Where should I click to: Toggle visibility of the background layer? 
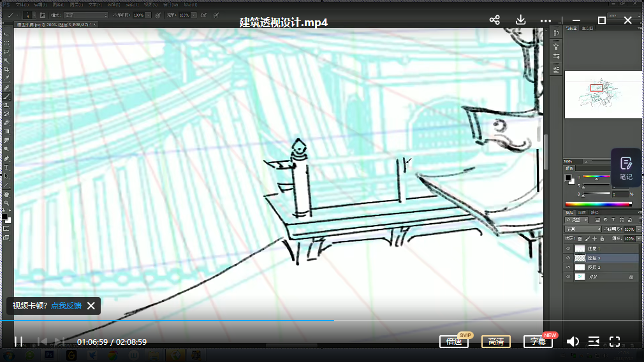tap(568, 277)
